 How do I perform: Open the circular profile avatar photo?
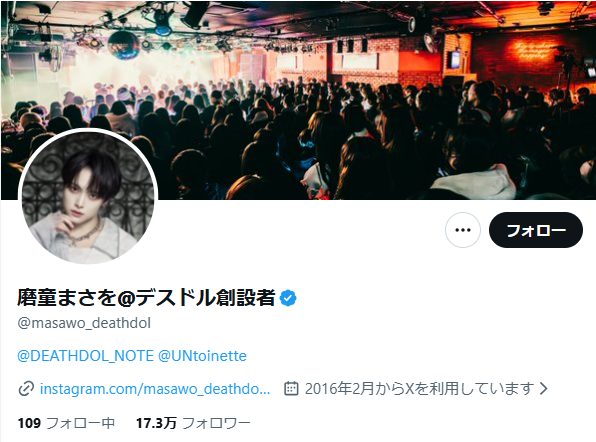tap(88, 197)
